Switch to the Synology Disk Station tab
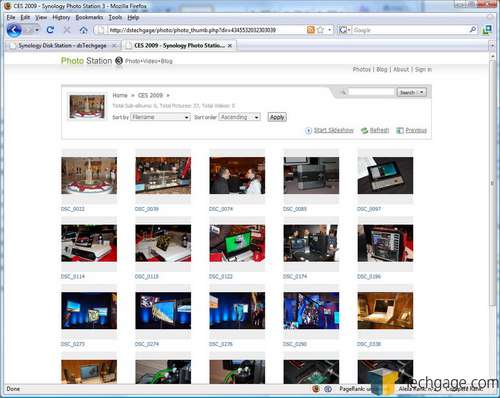This screenshot has width=500, height=398. point(63,45)
